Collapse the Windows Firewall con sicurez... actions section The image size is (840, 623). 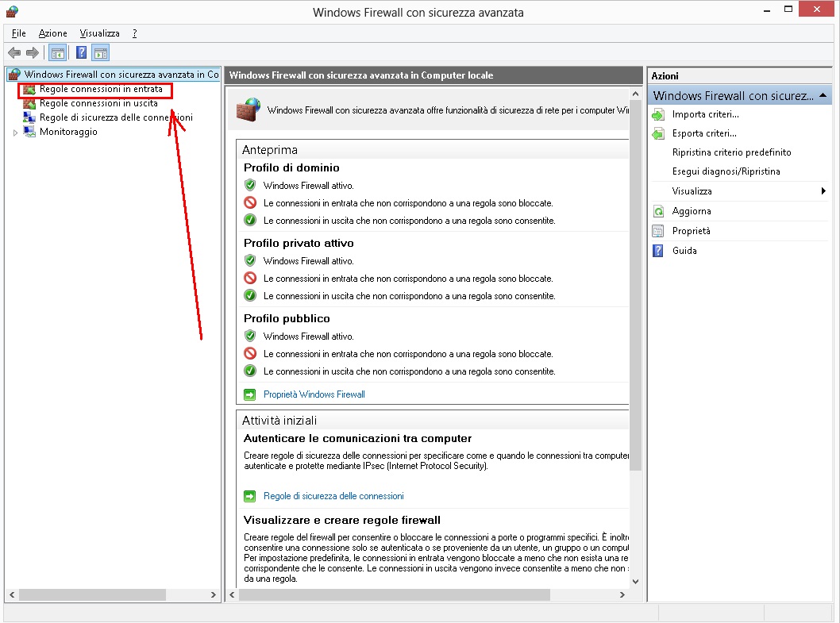point(823,95)
